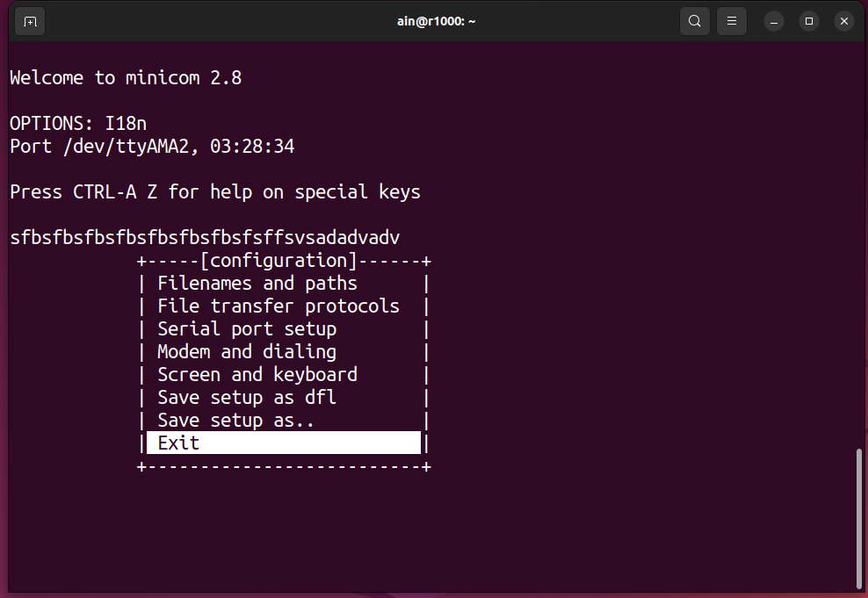868x598 pixels.
Task: Open a new terminal tab
Action: tap(30, 22)
